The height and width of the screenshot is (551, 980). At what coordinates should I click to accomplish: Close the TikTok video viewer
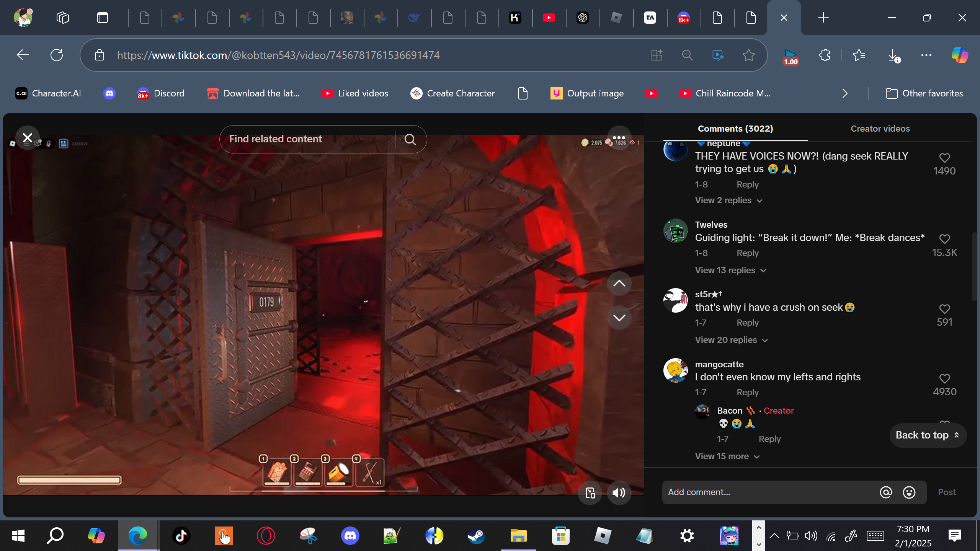click(x=27, y=138)
